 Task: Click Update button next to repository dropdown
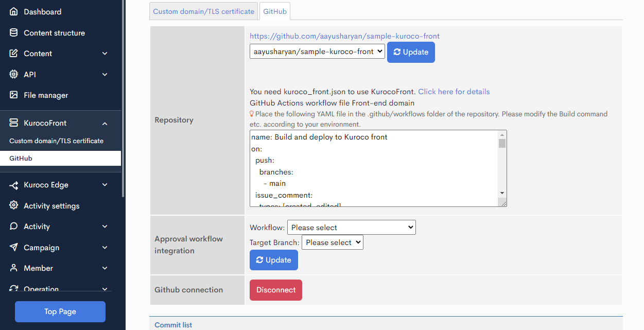coord(411,52)
